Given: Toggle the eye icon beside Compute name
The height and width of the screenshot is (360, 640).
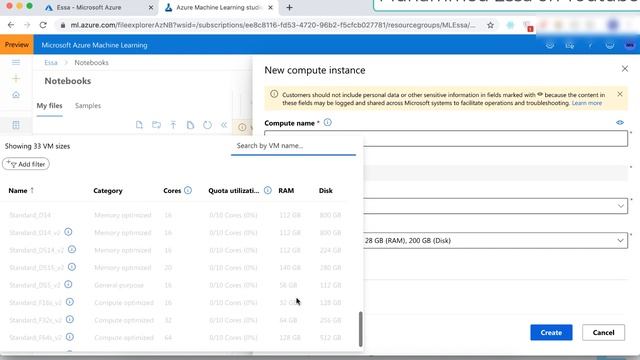Looking at the screenshot, I should click(620, 122).
